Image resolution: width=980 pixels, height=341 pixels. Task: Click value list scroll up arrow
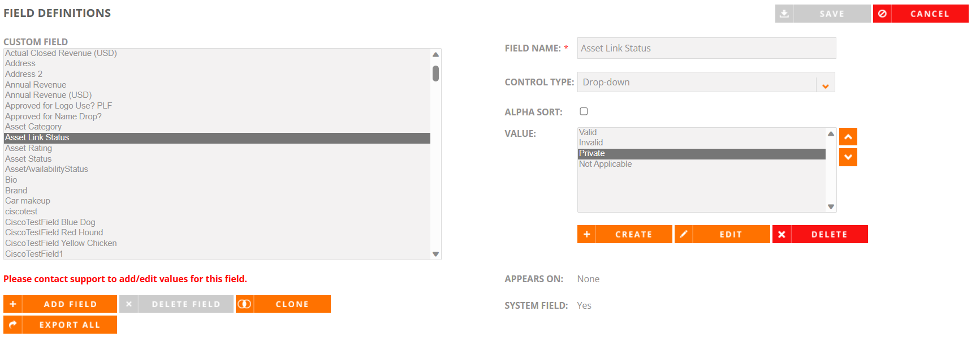coord(831,133)
